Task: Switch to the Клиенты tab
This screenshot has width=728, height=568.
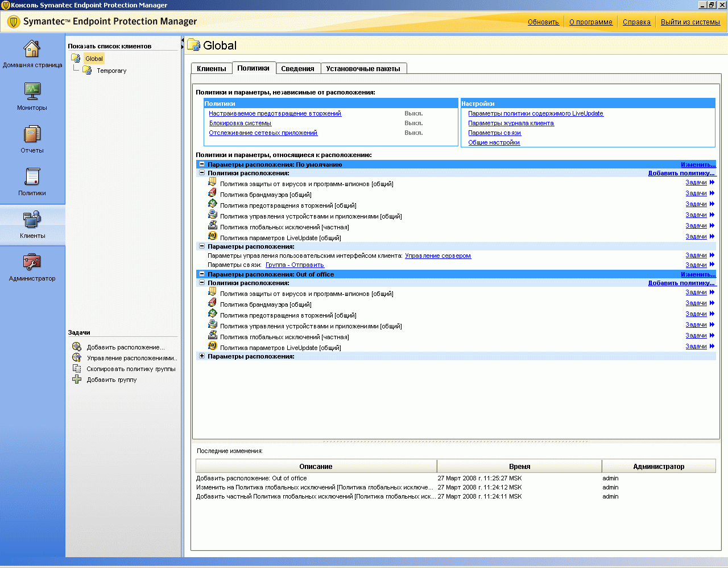Action: point(211,69)
